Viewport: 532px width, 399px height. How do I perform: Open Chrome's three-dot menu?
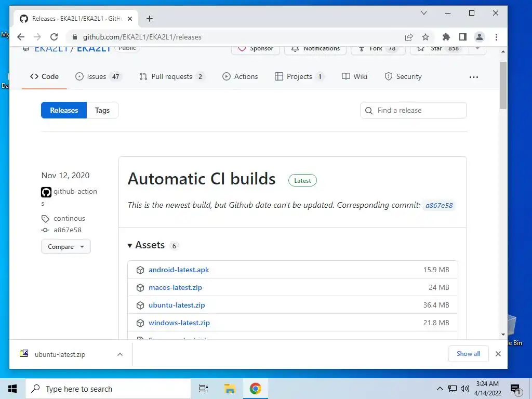(x=496, y=37)
